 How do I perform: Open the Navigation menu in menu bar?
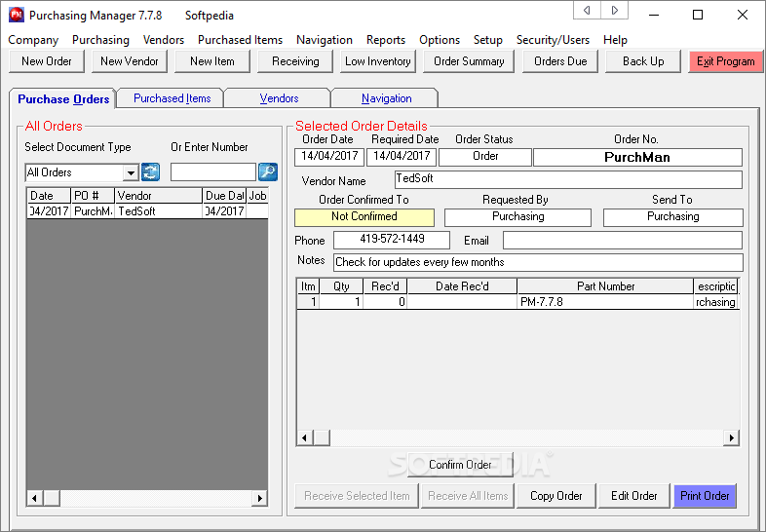(325, 40)
